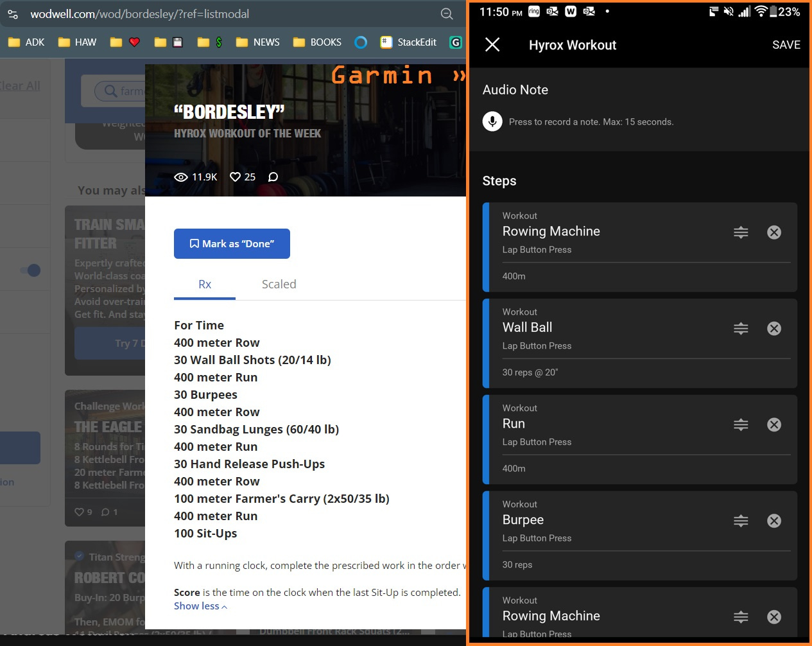Click the zoom magnifier in address bar

tap(447, 14)
